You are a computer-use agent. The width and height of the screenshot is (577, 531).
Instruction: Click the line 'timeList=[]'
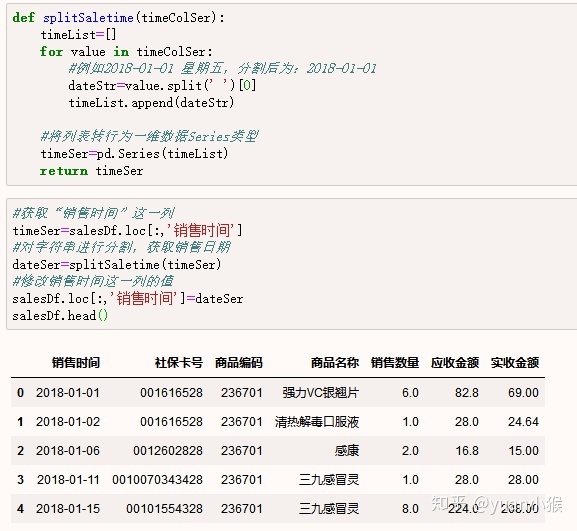[x=78, y=35]
